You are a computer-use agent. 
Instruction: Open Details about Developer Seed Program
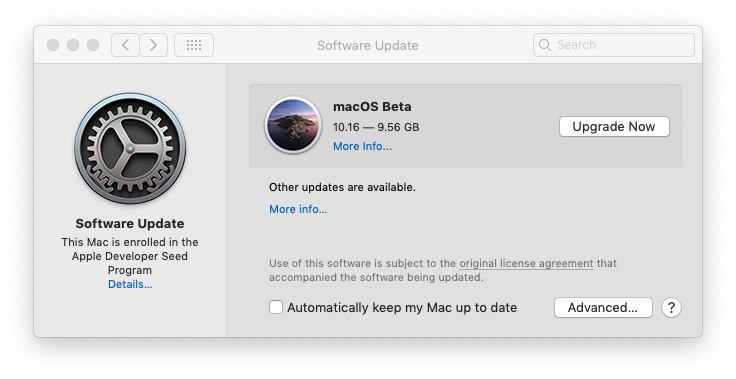coord(130,284)
